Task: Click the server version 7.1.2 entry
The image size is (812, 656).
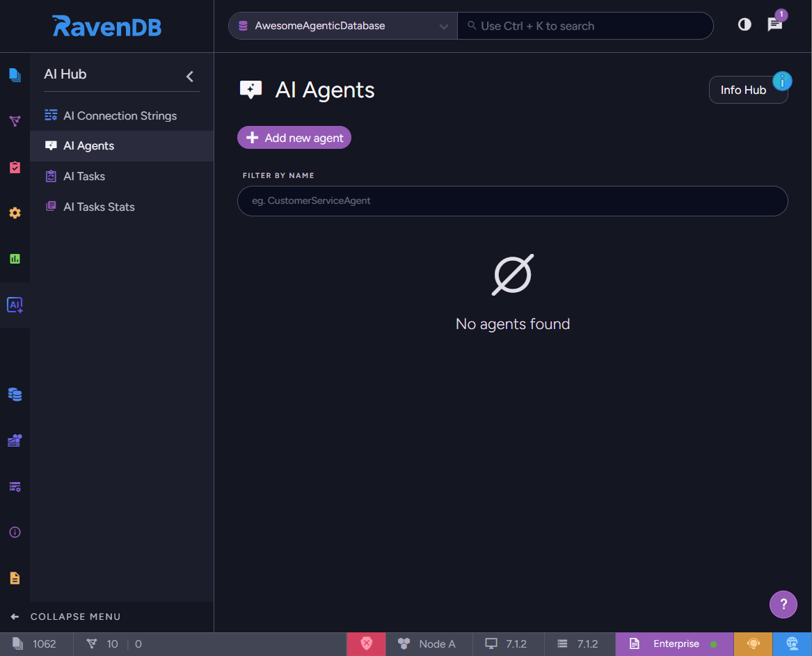Action: (578, 643)
